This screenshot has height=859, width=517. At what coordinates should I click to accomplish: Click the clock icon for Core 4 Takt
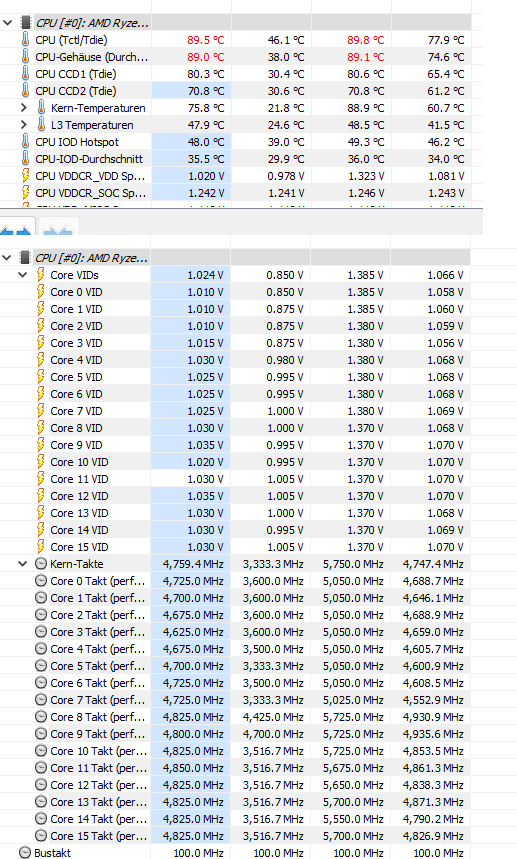coord(41,648)
